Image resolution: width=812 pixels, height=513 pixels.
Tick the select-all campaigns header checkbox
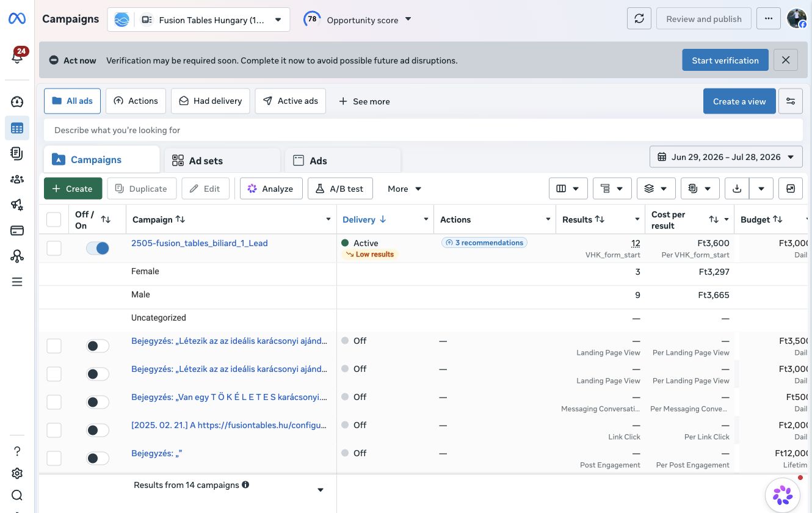click(54, 220)
